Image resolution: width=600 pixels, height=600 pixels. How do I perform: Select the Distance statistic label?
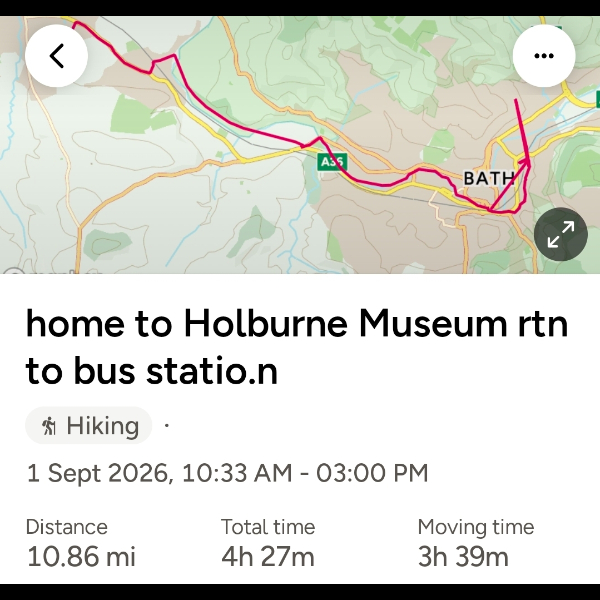67,527
